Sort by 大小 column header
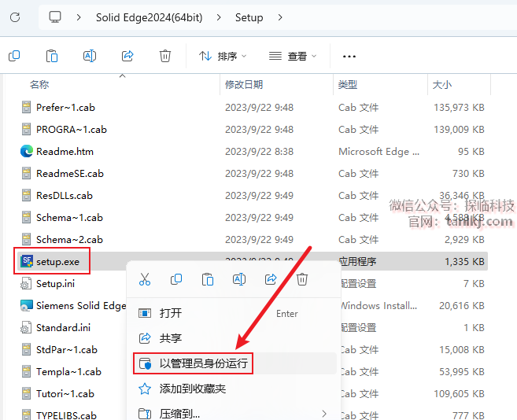517x420 pixels. 441,85
